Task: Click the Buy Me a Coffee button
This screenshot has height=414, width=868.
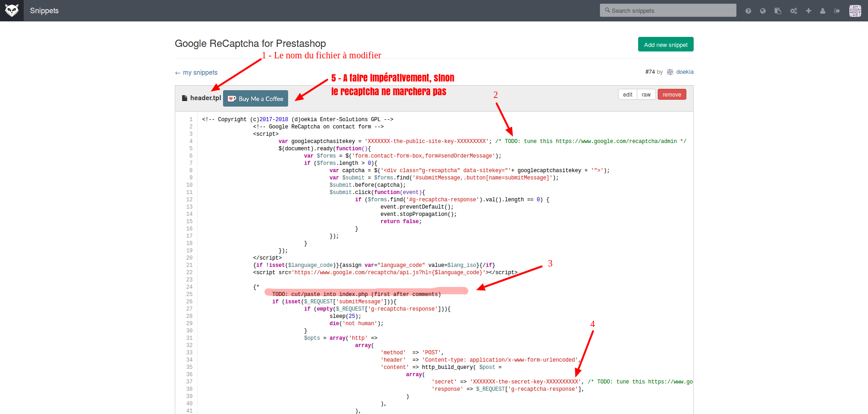Action: (255, 99)
